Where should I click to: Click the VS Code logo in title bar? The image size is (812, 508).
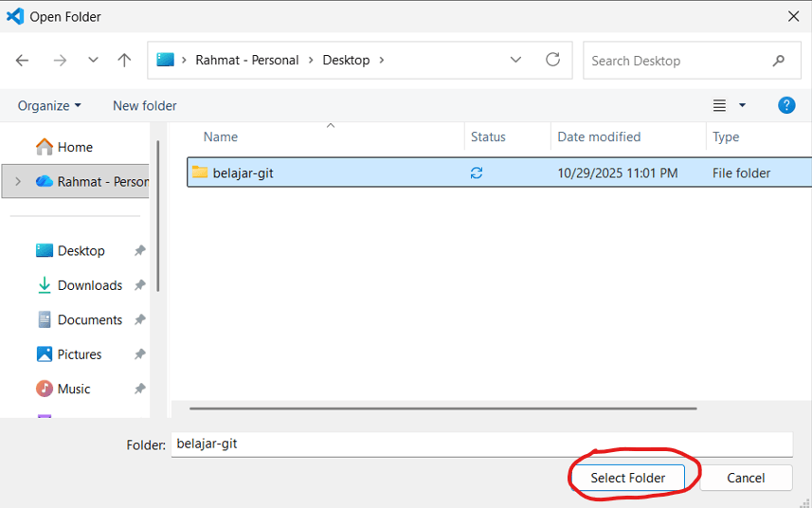(x=15, y=16)
